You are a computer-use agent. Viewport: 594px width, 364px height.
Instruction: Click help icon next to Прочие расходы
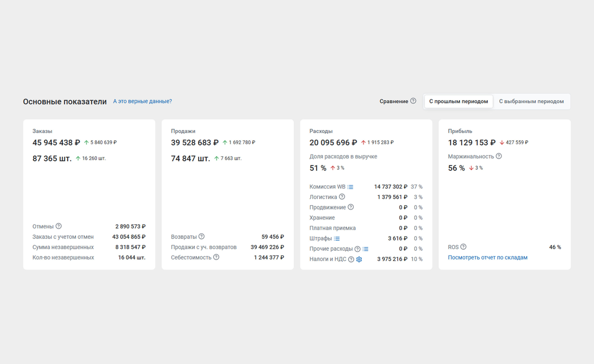(x=357, y=249)
